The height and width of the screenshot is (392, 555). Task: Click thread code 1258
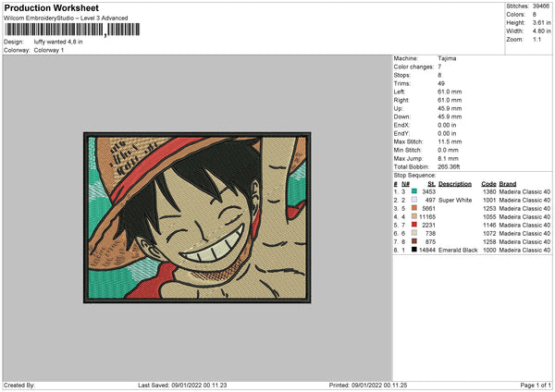tap(489, 241)
